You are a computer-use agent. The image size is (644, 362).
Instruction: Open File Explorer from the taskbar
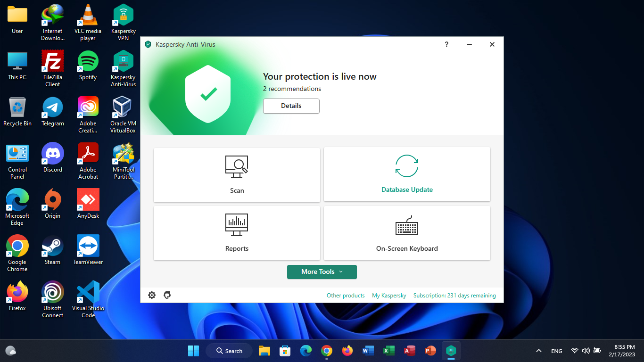pos(264,351)
